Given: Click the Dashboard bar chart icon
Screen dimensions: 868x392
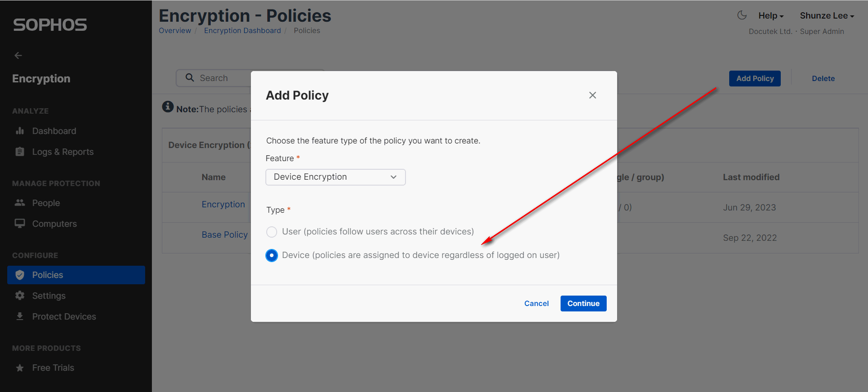Looking at the screenshot, I should tap(20, 131).
